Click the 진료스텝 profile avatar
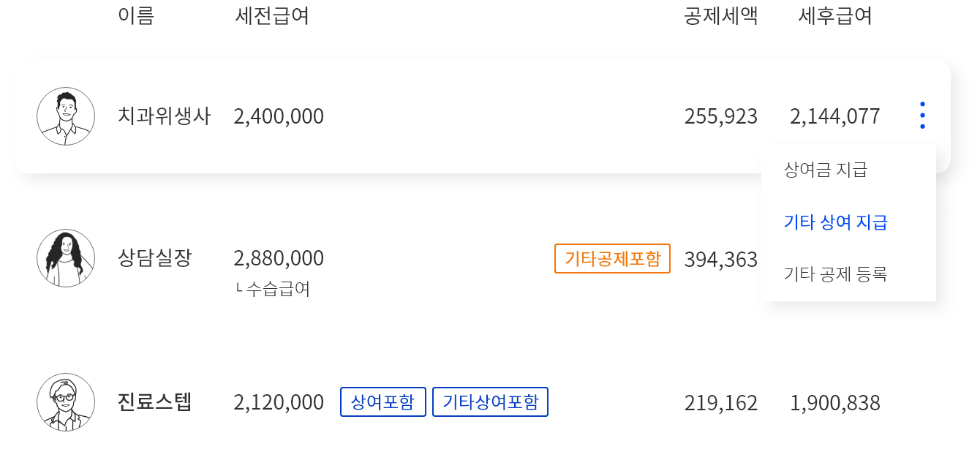980x460 pixels. tap(66, 402)
